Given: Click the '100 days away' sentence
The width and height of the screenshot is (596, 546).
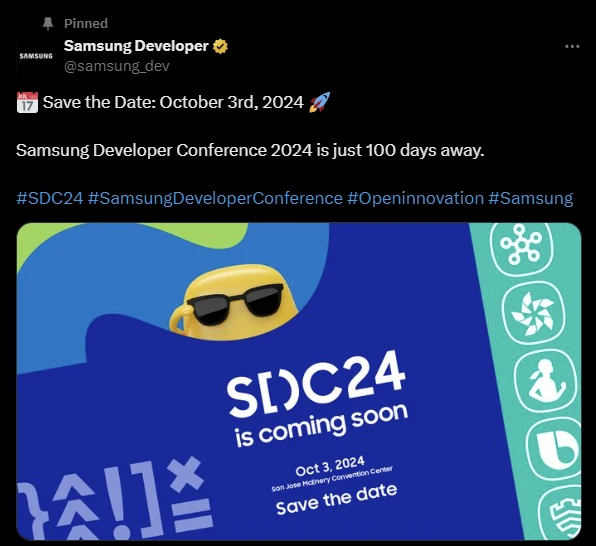Looking at the screenshot, I should 250,150.
